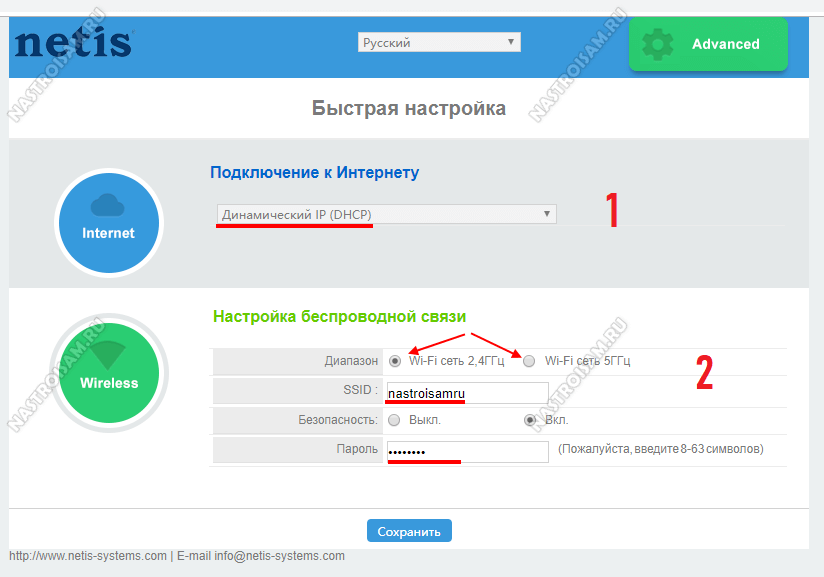Screen dimensions: 824x577
Task: Click the SSID input field
Action: 467,392
